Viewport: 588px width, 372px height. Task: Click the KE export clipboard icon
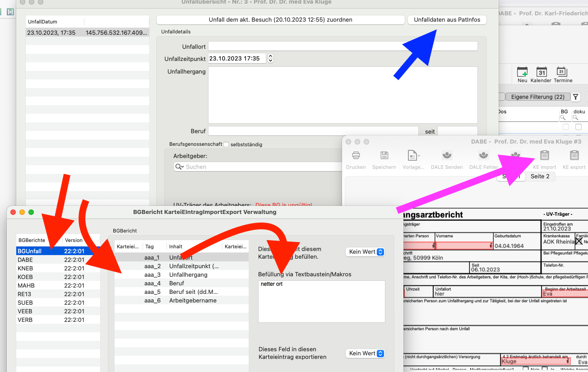pyautogui.click(x=574, y=155)
